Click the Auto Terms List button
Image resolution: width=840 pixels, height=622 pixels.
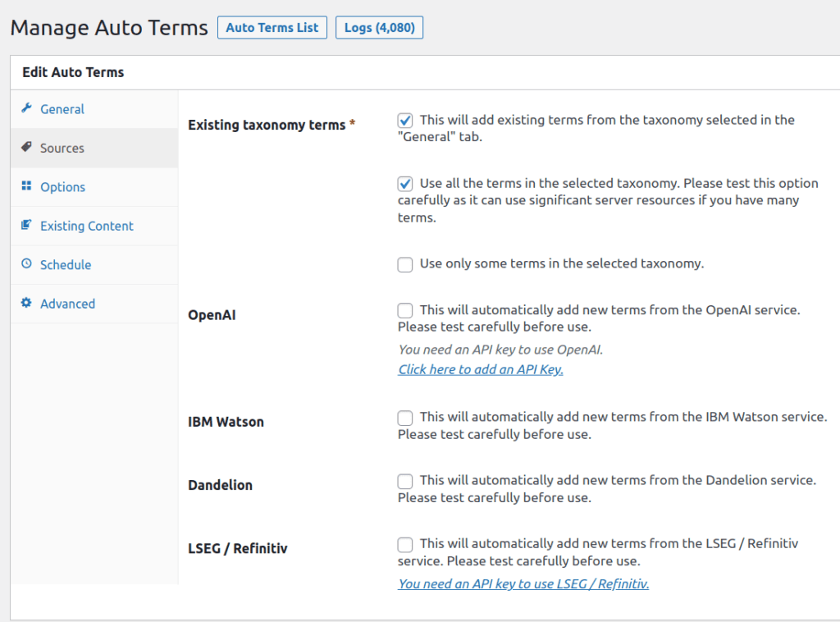272,28
